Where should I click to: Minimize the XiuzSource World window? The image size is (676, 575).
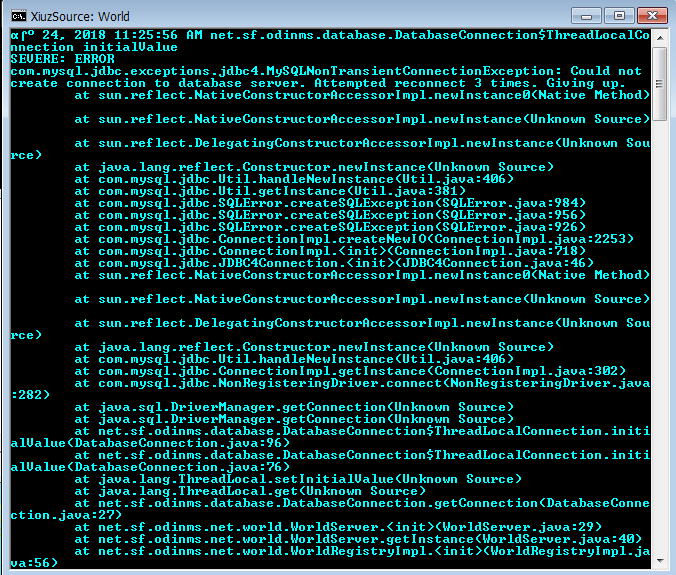(586, 16)
